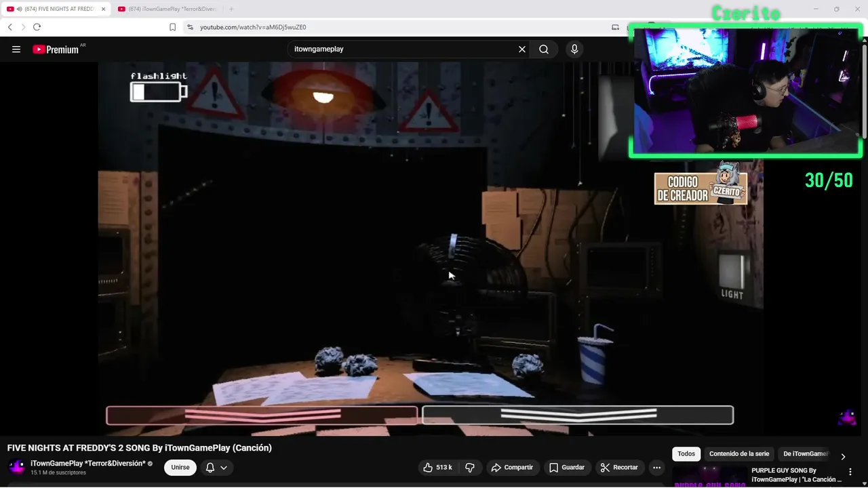Viewport: 868px width, 488px height.
Task: Open the notification bell dropdown
Action: tap(216, 468)
